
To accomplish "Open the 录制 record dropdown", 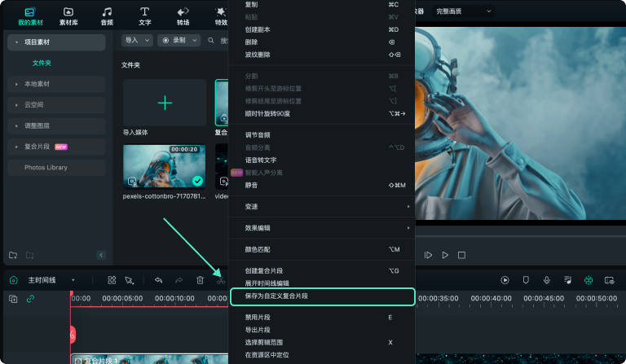I will point(179,40).
